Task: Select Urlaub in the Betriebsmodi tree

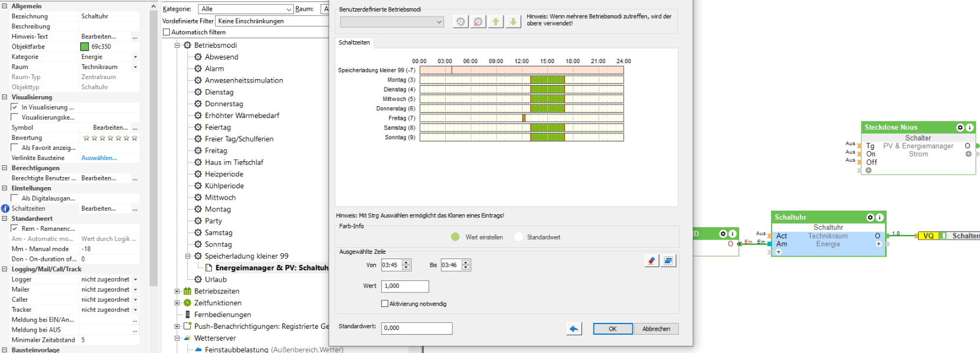Action: (215, 279)
